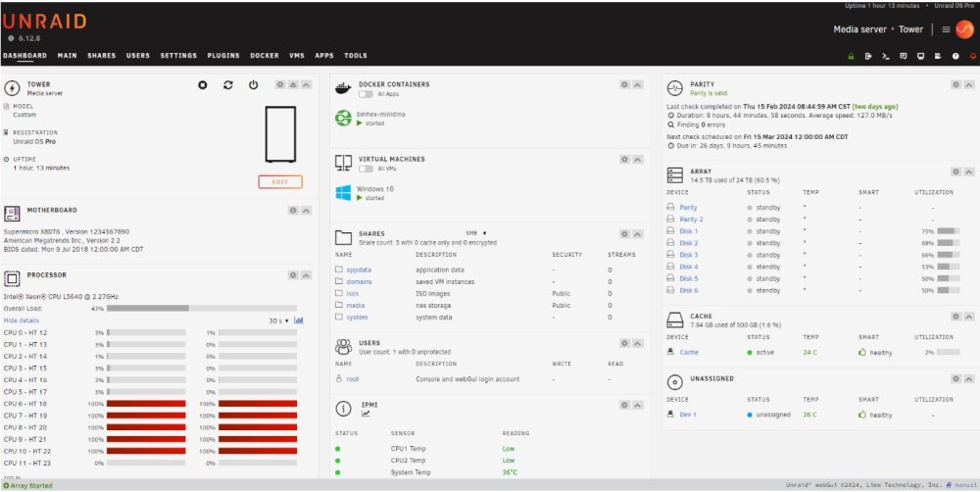Screen dimensions: 980x492
Task: Click the green lock icon in the header
Action: point(851,56)
